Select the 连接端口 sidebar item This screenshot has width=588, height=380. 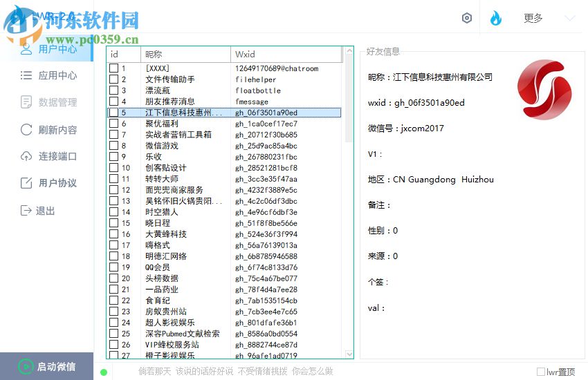(47, 156)
